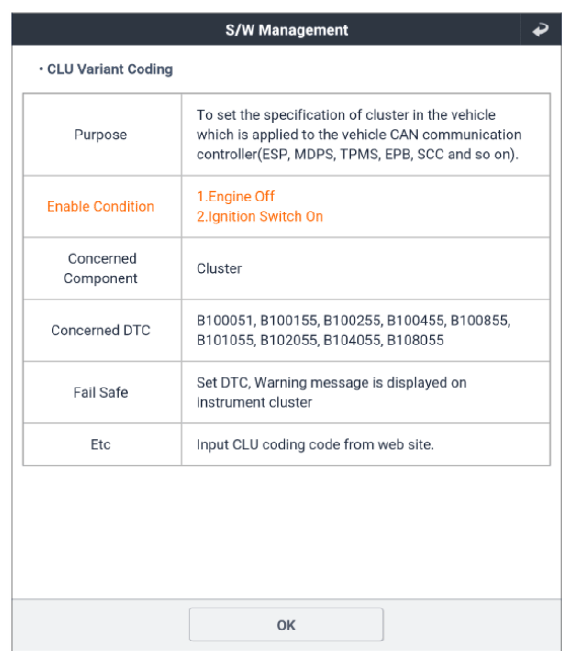Select the Purpose row label
This screenshot has height=660, width=571.
pos(101,135)
